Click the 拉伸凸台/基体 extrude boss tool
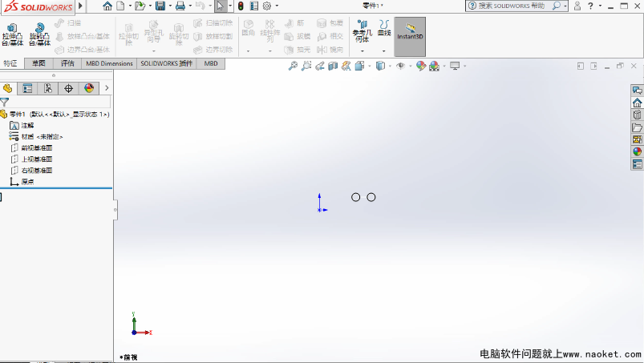The width and height of the screenshot is (644, 363). pyautogui.click(x=14, y=35)
